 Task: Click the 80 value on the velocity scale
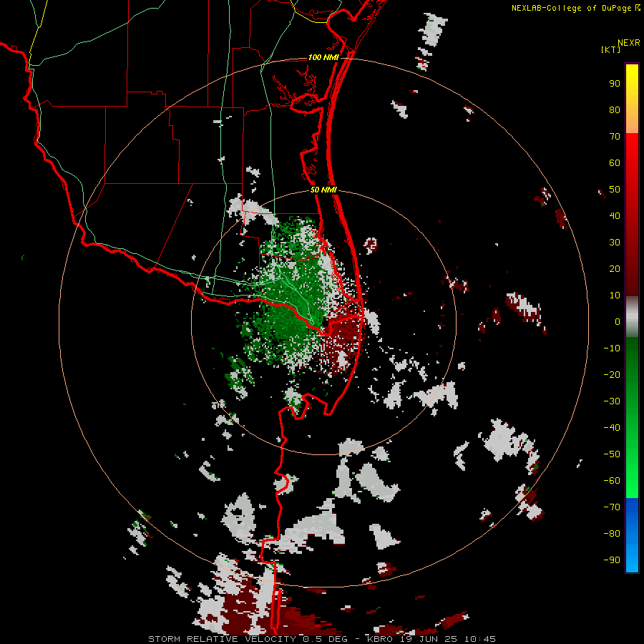click(x=615, y=109)
